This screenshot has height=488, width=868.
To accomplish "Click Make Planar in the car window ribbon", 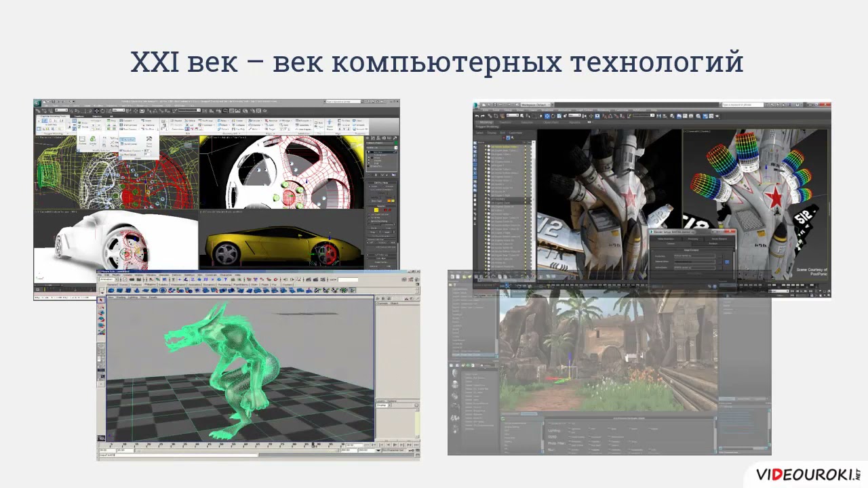I will coord(330,124).
